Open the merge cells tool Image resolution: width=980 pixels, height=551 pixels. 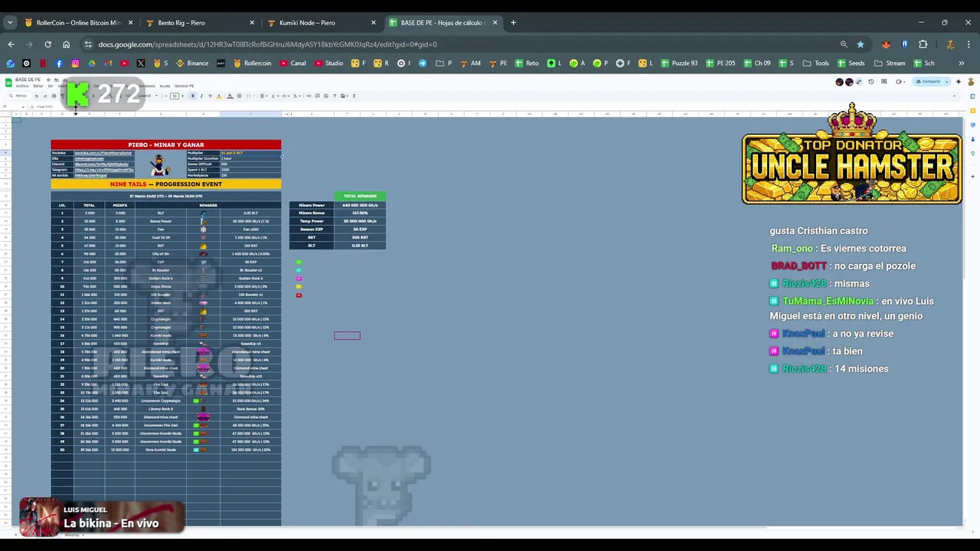coord(249,96)
